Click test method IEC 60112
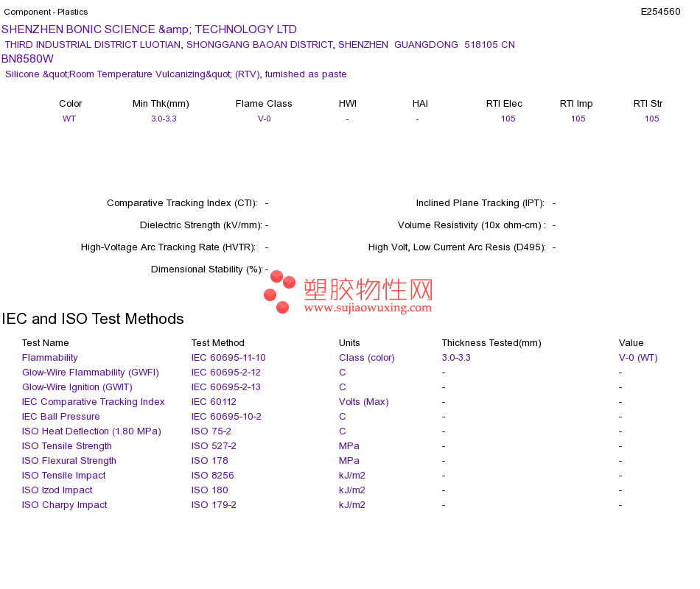 click(214, 402)
